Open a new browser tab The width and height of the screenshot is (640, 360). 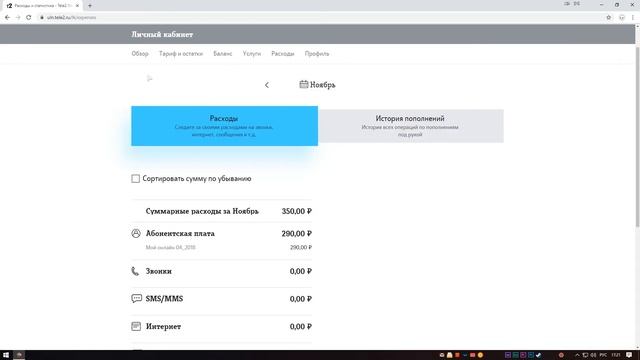pyautogui.click(x=90, y=6)
